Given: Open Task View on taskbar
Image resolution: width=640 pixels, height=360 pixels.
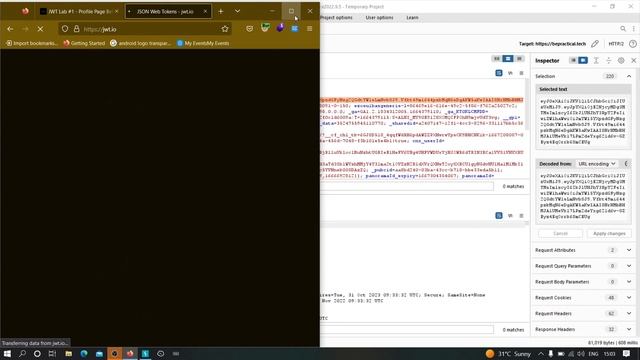Looking at the screenshot, I should (x=52, y=353).
